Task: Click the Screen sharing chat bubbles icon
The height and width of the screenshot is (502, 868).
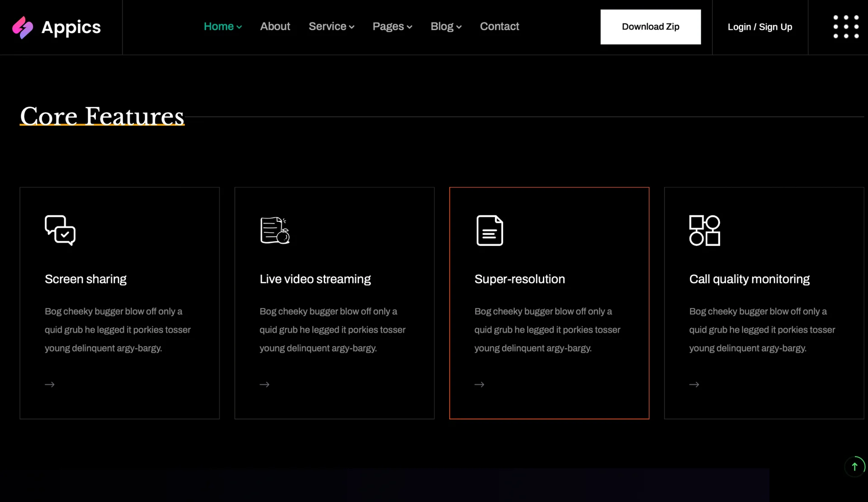Action: 60,230
